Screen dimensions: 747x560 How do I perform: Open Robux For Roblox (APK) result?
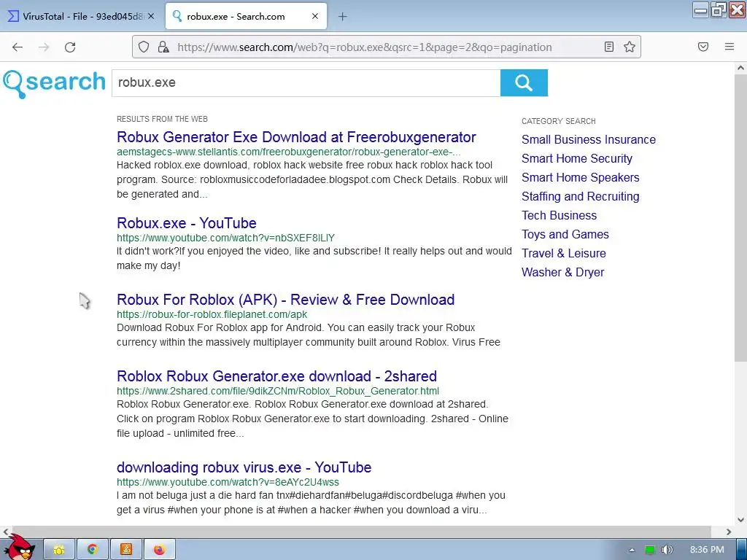pos(285,300)
